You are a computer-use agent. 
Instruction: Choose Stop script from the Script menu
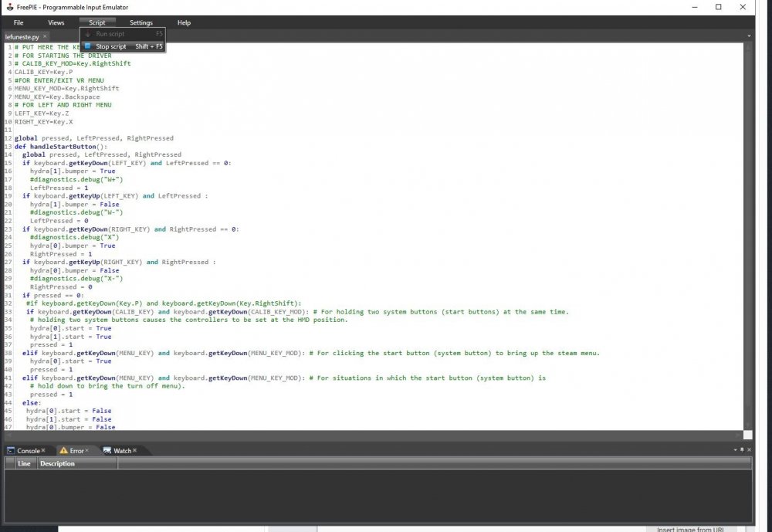click(x=123, y=46)
